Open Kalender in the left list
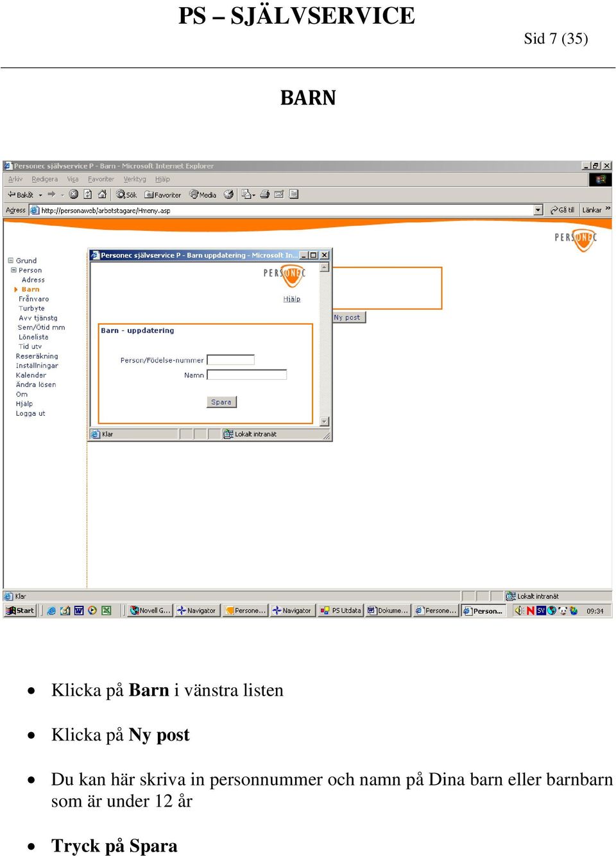Screen dimensions: 616x856 pos(31,375)
